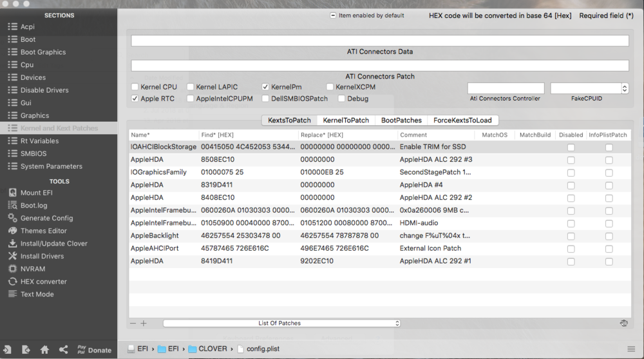Sort table by the Comment column header

pyautogui.click(x=436, y=135)
